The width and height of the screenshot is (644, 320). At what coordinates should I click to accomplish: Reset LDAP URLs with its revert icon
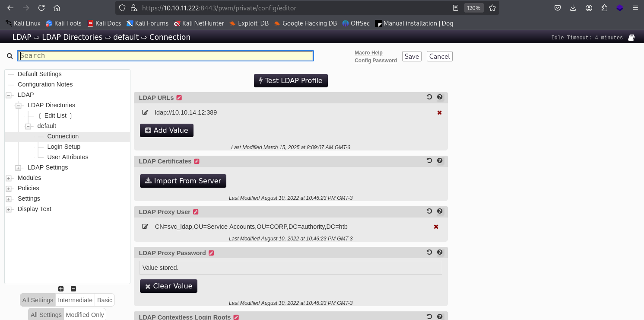429,97
